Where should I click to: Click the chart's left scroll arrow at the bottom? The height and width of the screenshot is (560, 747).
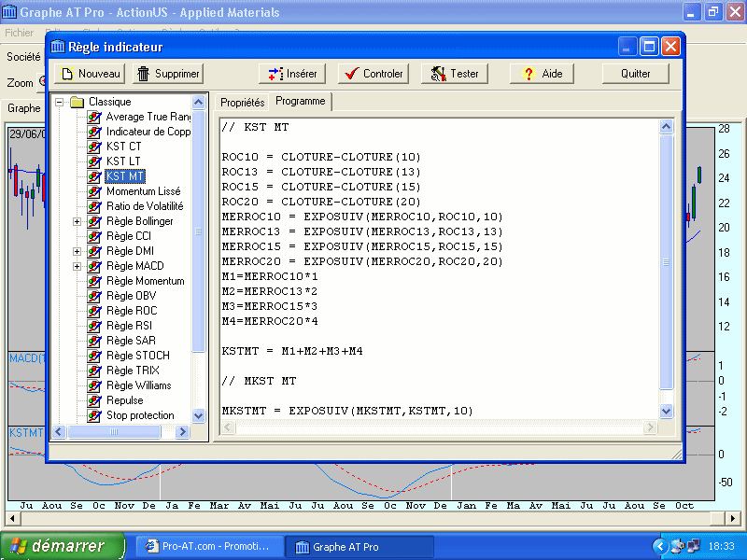(12, 518)
